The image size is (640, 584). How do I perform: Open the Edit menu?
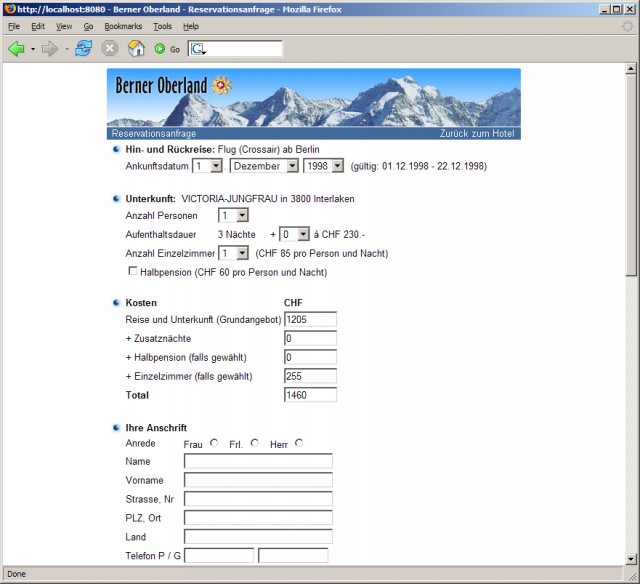[38, 27]
